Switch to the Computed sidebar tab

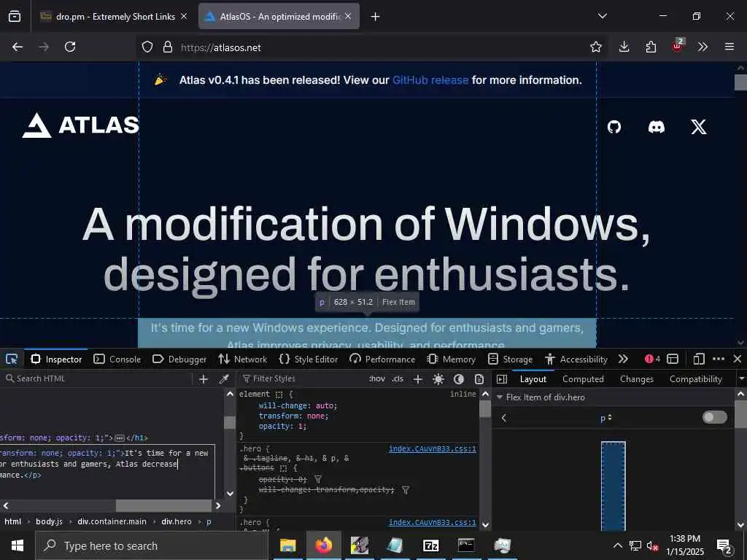[583, 379]
